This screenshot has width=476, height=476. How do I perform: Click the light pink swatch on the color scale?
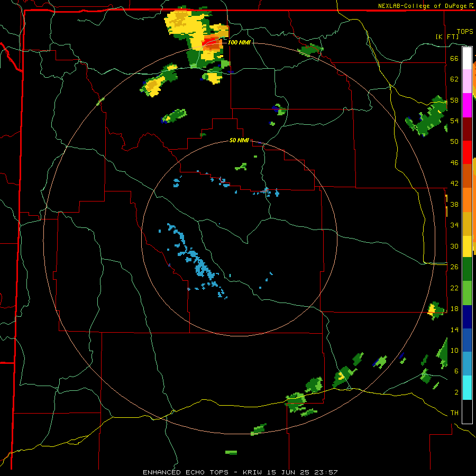[467, 81]
